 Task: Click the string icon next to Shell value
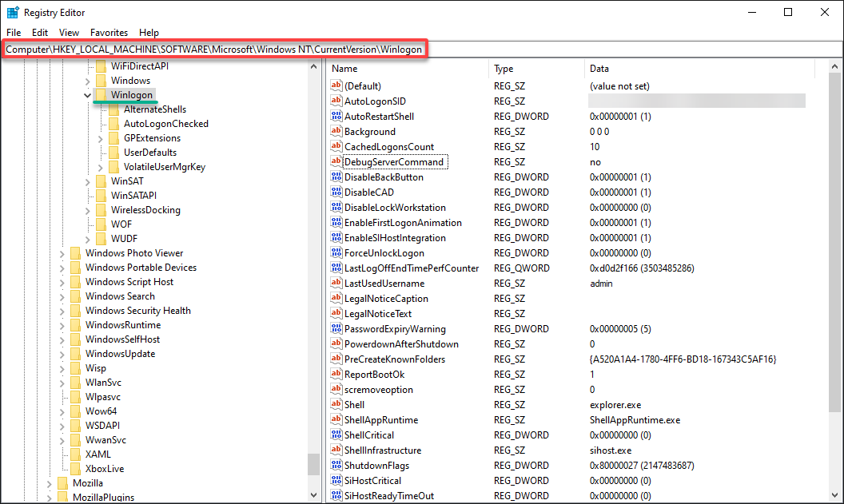(336, 404)
